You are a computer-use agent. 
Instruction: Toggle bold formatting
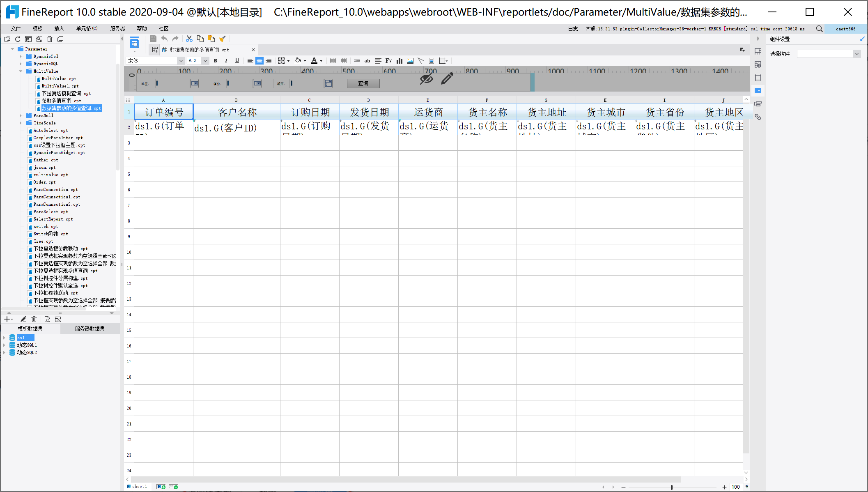[x=215, y=61]
